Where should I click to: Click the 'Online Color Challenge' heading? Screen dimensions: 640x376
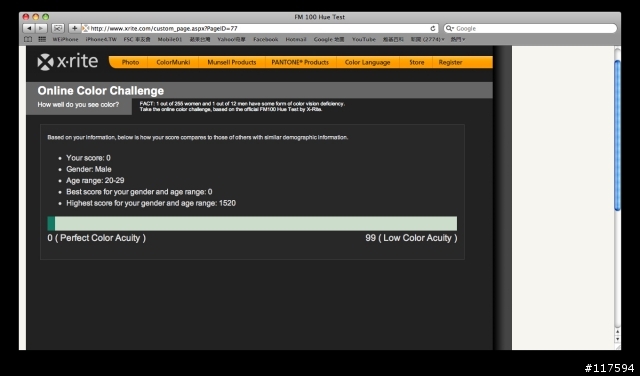point(100,91)
